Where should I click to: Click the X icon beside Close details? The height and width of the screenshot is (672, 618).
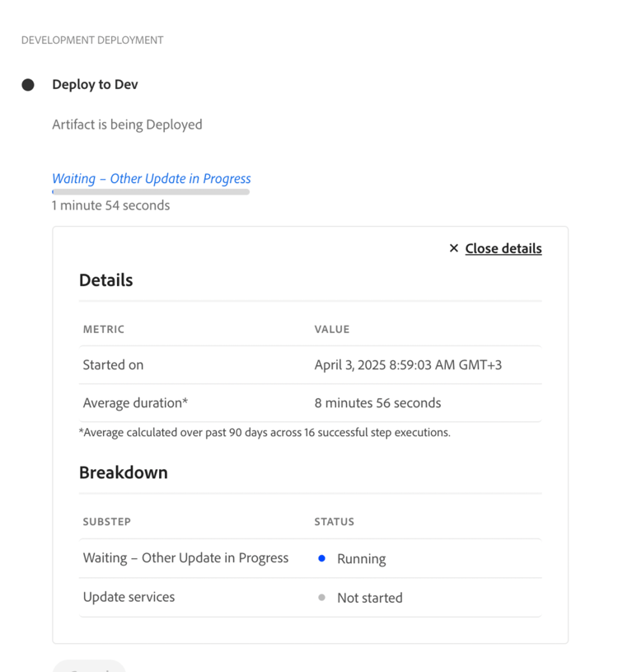(x=453, y=247)
